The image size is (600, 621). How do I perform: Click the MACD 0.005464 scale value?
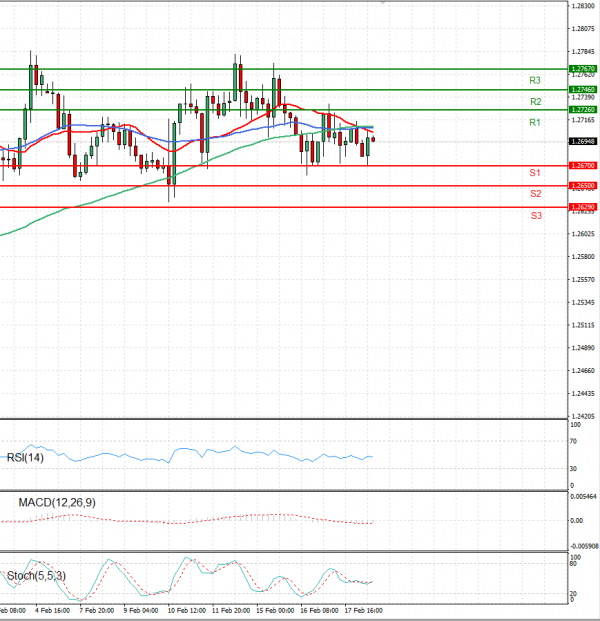pos(583,497)
